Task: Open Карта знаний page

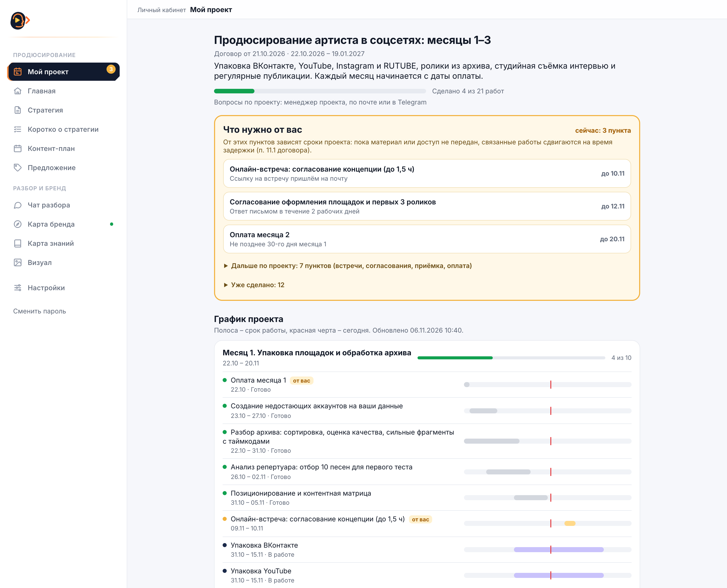Action: click(x=64, y=244)
